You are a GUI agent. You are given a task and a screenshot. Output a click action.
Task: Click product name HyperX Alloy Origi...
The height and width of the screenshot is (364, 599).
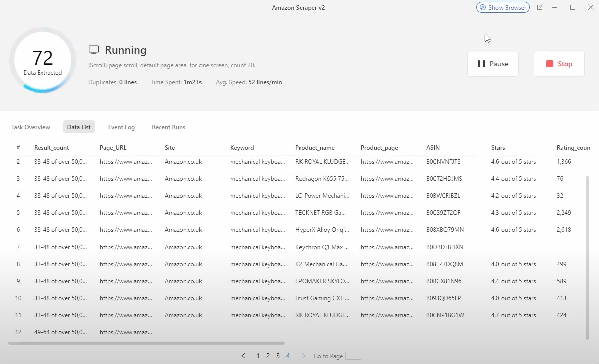(323, 229)
